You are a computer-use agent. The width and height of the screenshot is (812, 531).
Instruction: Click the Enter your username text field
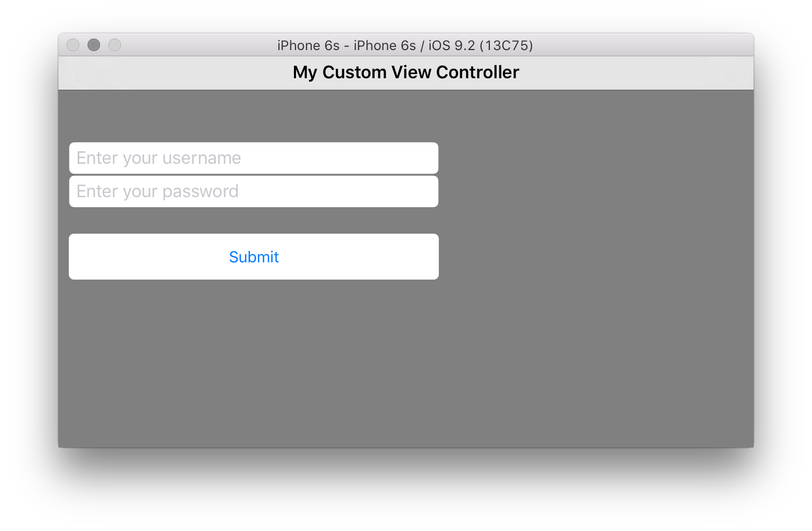(254, 158)
